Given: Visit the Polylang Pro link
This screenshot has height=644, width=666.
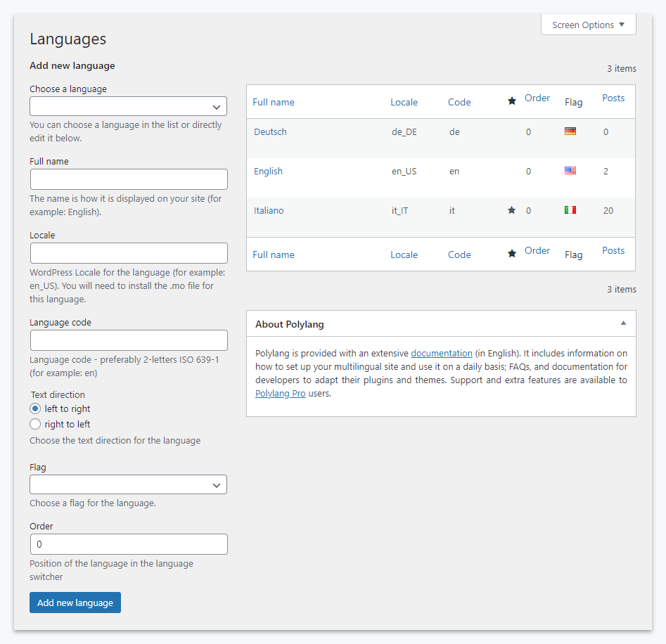Looking at the screenshot, I should [x=280, y=394].
